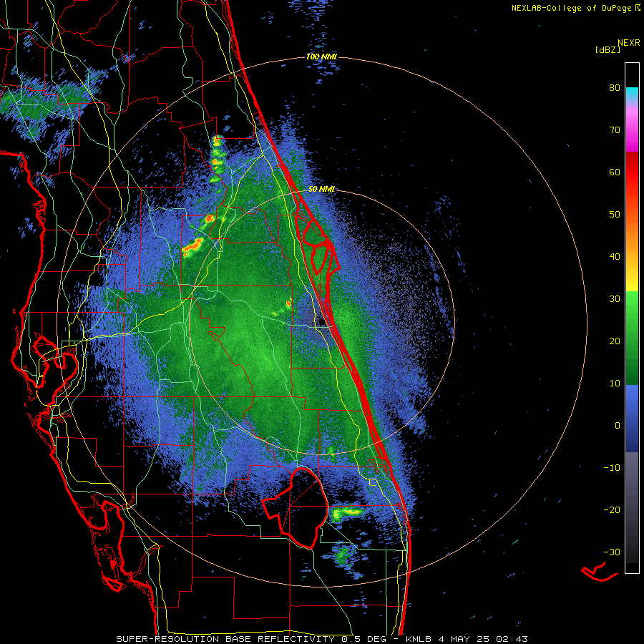Click the -10 value on the dBZ scale

[x=612, y=468]
